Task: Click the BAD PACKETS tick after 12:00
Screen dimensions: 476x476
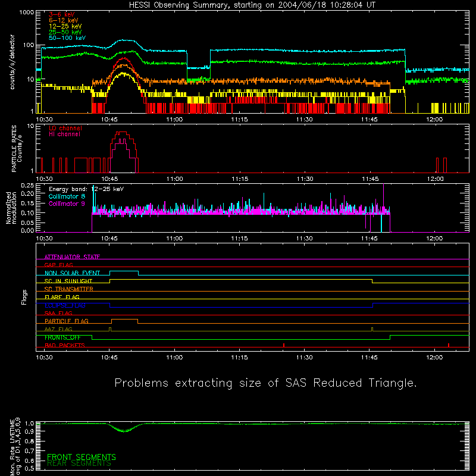Action: tap(449, 345)
